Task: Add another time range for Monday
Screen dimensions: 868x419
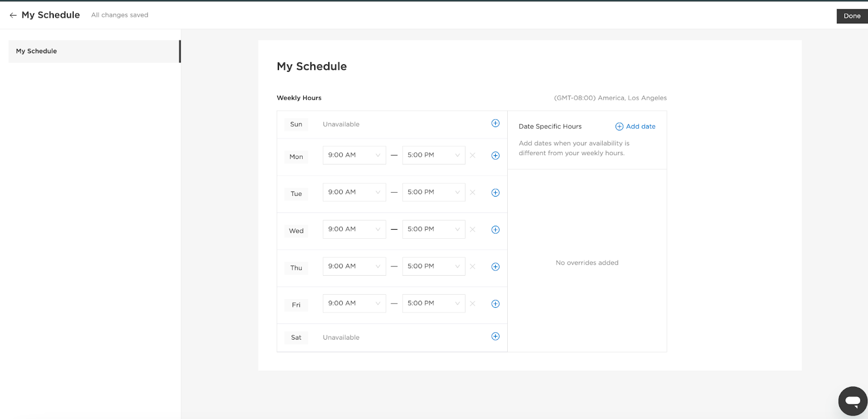Action: click(x=495, y=156)
